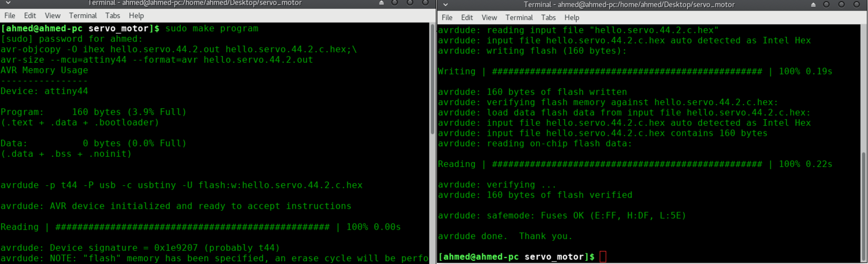Minimize left terminal with first circle button
This screenshot has width=868, height=264.
click(395, 3)
